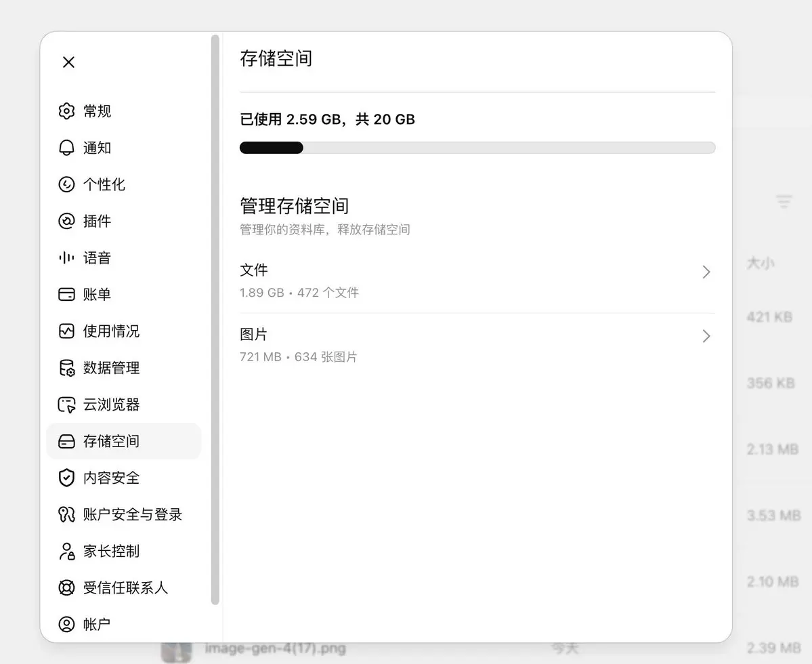Open the 常规 settings section
This screenshot has height=664, width=812.
tap(124, 111)
